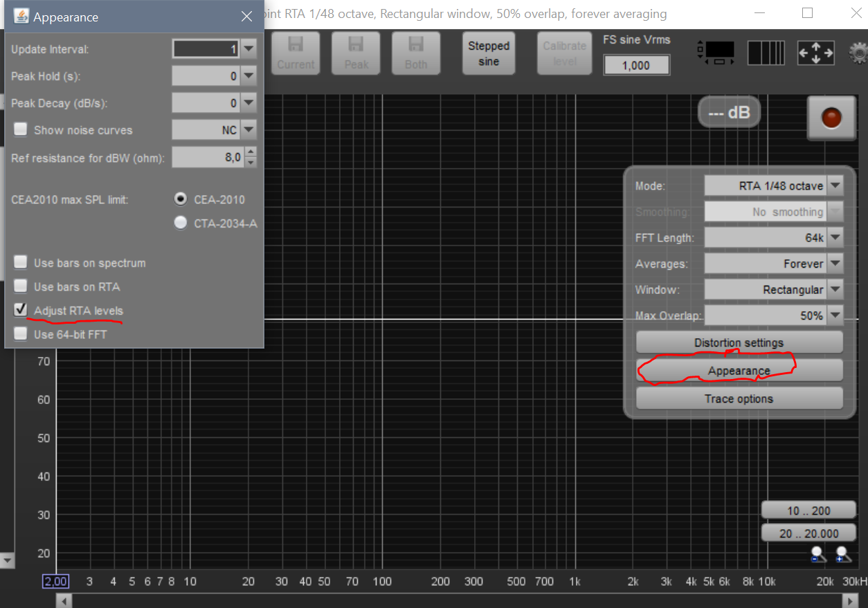Open the Mode dropdown showing RTA 1/48 octave
This screenshot has height=608, width=868.
[835, 186]
